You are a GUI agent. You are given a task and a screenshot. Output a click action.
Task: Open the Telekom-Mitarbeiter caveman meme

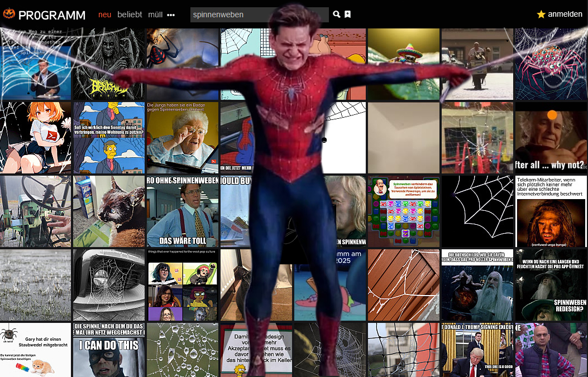(x=551, y=211)
